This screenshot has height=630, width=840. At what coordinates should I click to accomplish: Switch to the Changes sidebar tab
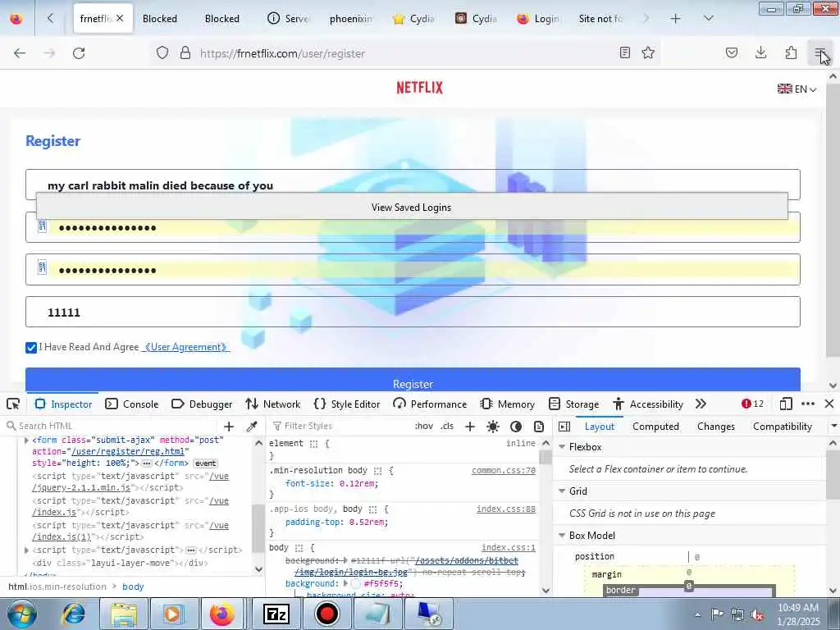[x=715, y=427]
